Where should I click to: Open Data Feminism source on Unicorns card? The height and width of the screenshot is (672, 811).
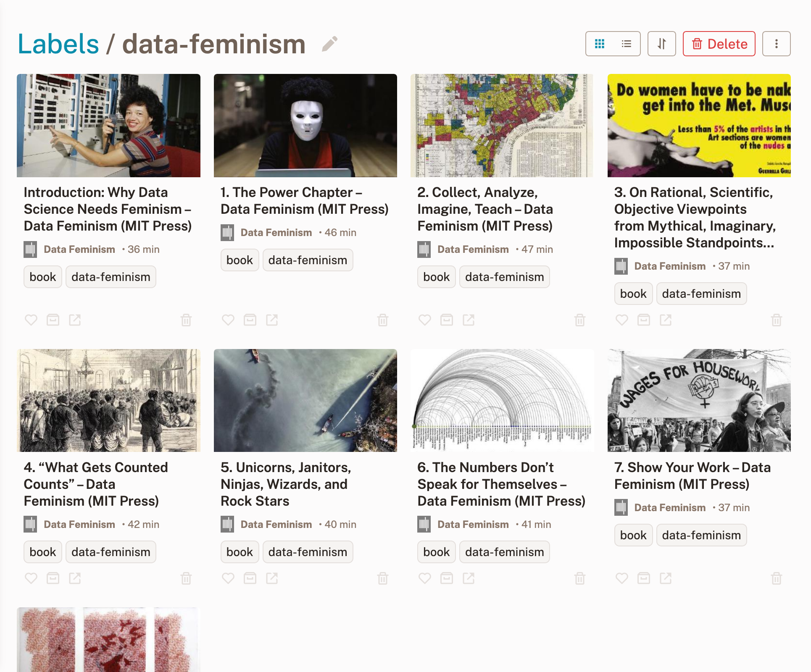pos(276,525)
